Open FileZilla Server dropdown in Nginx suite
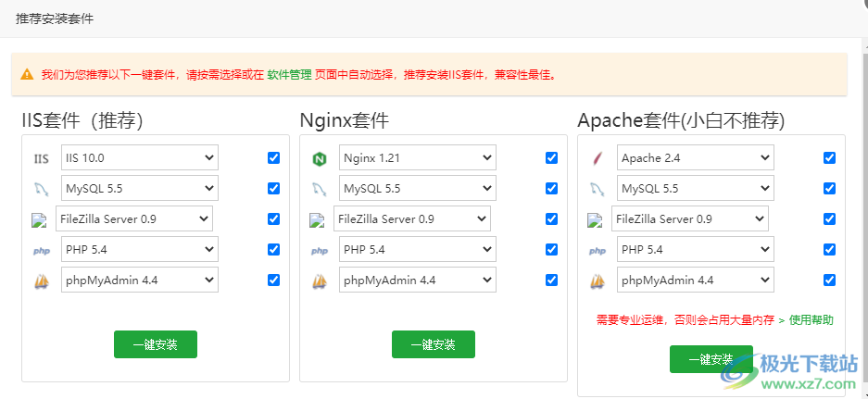The image size is (868, 399). pyautogui.click(x=412, y=218)
